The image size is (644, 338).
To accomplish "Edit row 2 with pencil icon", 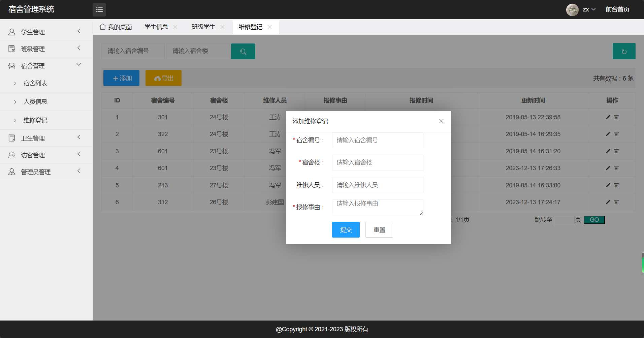I will (x=608, y=134).
